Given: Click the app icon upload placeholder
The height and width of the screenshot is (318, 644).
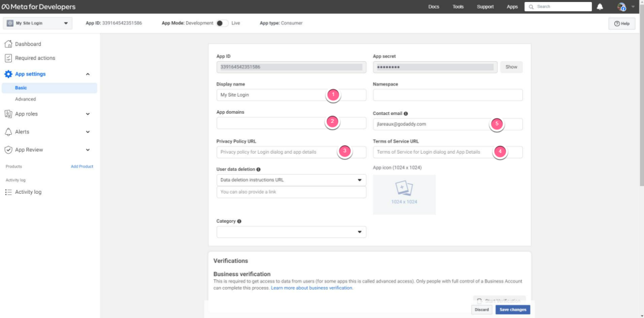Looking at the screenshot, I should tap(404, 194).
